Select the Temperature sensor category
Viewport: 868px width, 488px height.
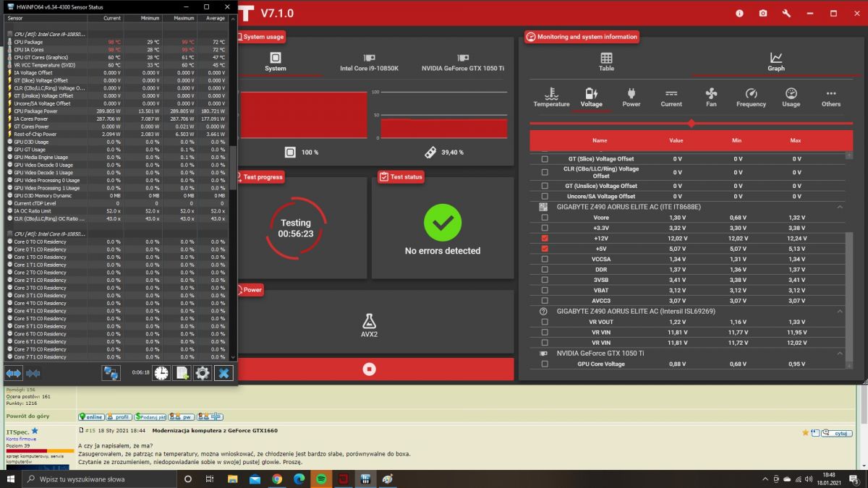coord(551,98)
